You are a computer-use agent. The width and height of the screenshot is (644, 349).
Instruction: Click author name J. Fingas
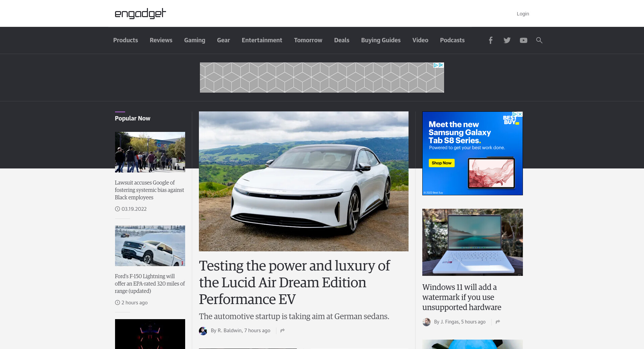(x=449, y=322)
